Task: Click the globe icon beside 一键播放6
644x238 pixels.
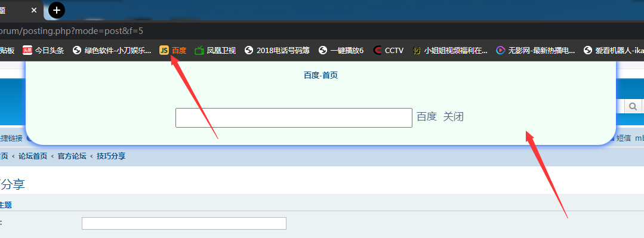Action: [322, 51]
